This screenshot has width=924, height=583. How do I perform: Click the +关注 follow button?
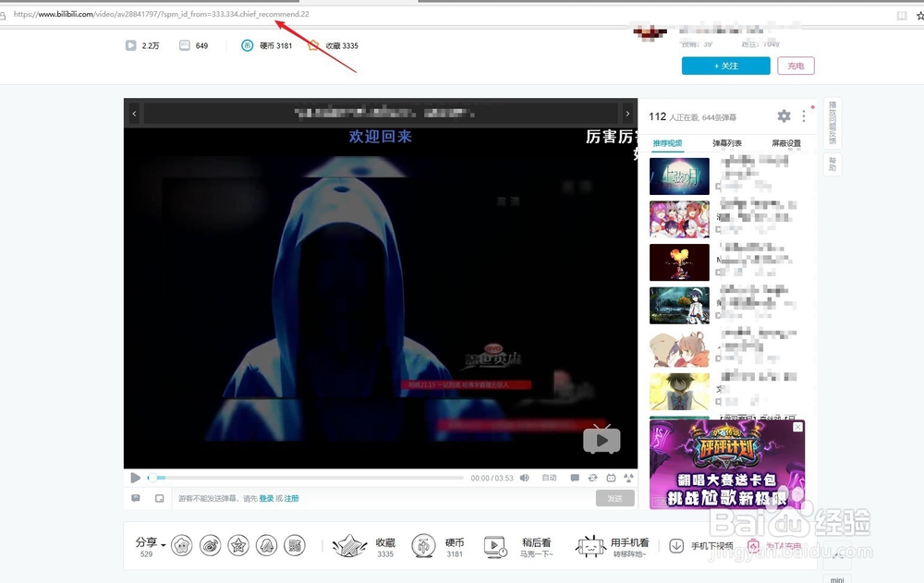click(727, 66)
